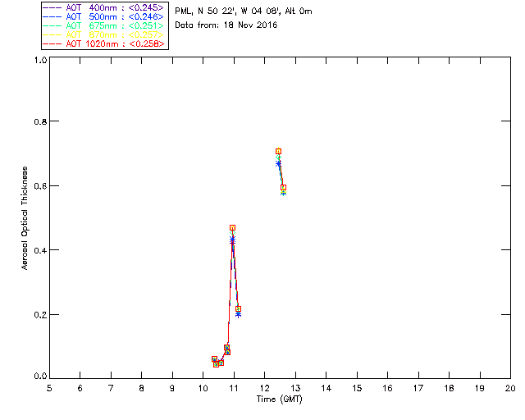Viewport: 525px width, 420px height.
Task: Click the x-axis tick label 13
Action: (295, 388)
